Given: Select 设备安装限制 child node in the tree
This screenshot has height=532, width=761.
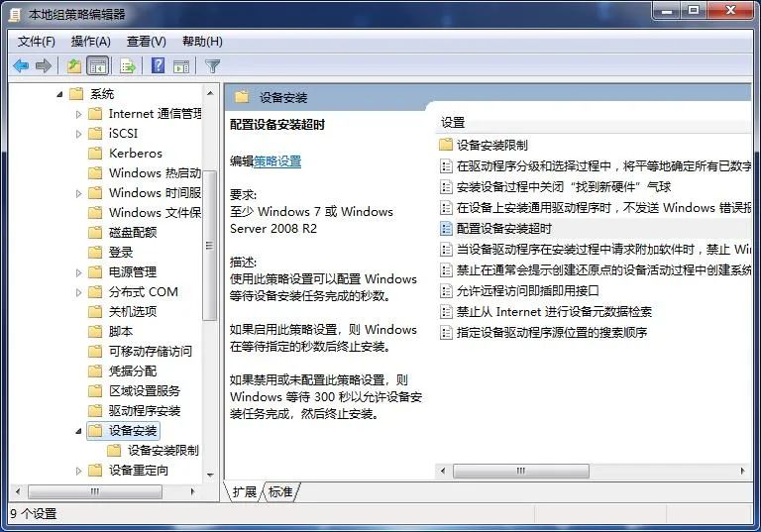Looking at the screenshot, I should (163, 451).
